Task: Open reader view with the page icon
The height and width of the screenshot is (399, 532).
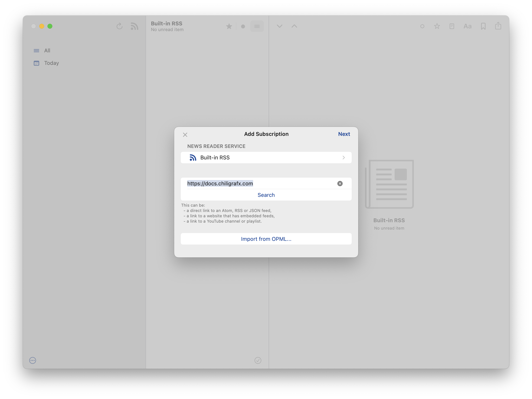Action: pyautogui.click(x=452, y=26)
